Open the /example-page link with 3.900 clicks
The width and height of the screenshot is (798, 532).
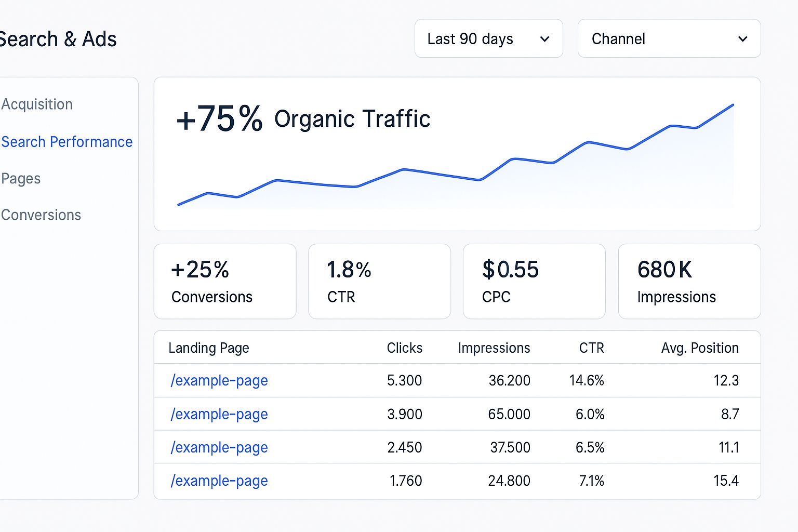tap(219, 415)
